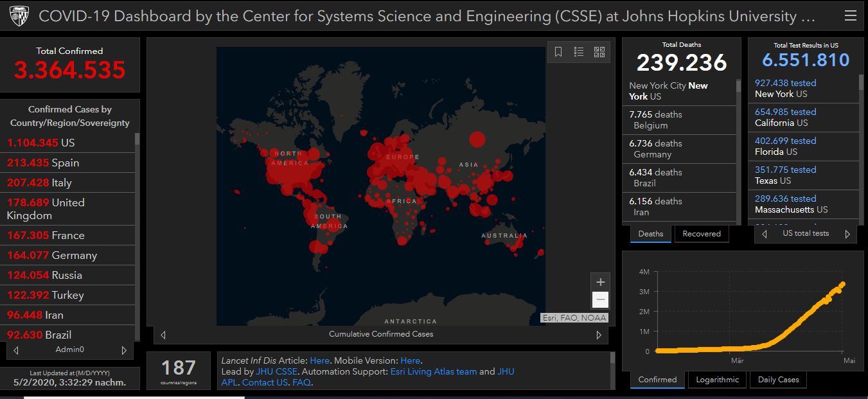Open the hamburger menu in header

coord(850,16)
